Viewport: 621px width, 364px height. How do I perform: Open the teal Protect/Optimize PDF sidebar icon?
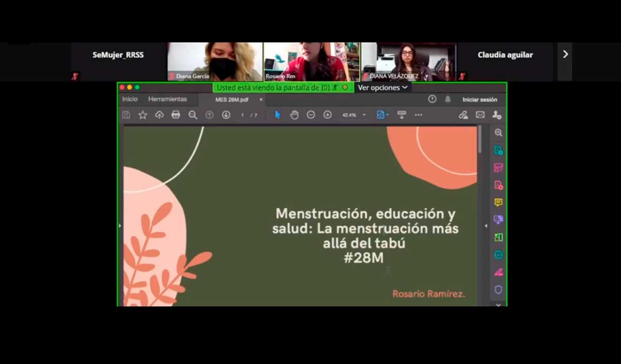498,255
